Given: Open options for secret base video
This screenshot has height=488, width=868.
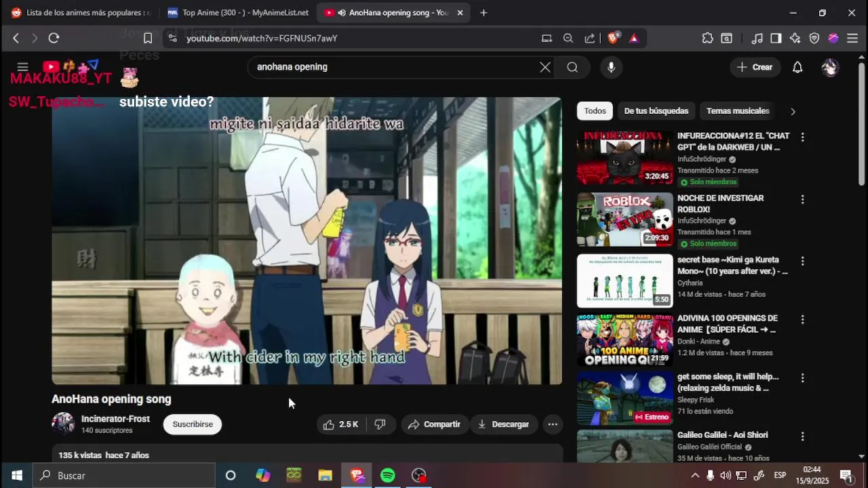Looking at the screenshot, I should point(802,261).
